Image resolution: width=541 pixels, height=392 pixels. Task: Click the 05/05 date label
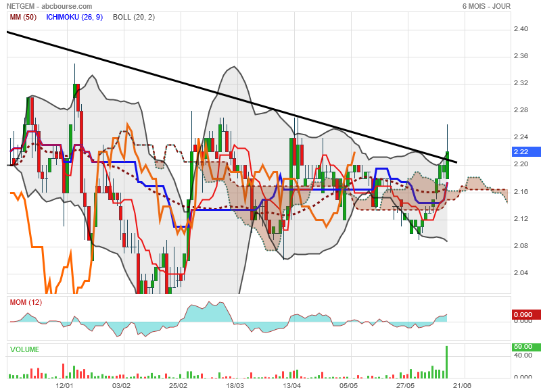pyautogui.click(x=348, y=385)
